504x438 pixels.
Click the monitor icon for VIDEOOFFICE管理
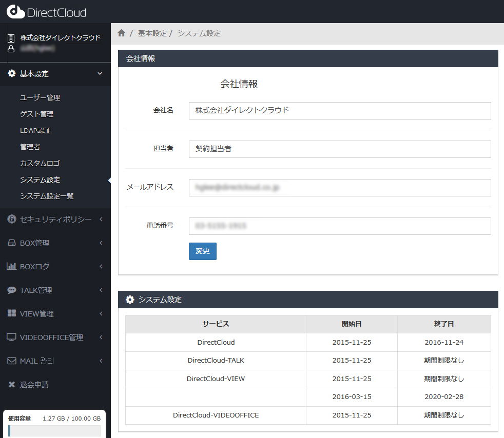pyautogui.click(x=12, y=337)
